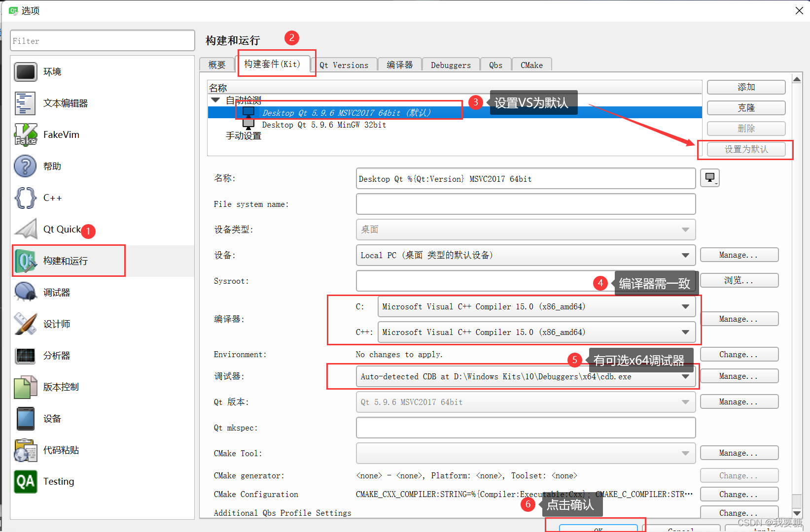Click the Filter search field
Image resolution: width=810 pixels, height=532 pixels.
click(103, 41)
